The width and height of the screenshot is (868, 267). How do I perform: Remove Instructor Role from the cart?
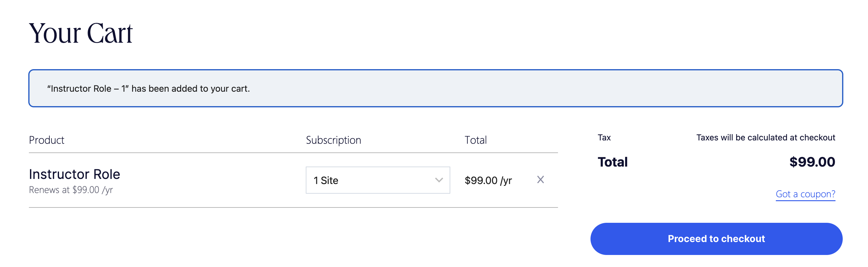(x=540, y=180)
